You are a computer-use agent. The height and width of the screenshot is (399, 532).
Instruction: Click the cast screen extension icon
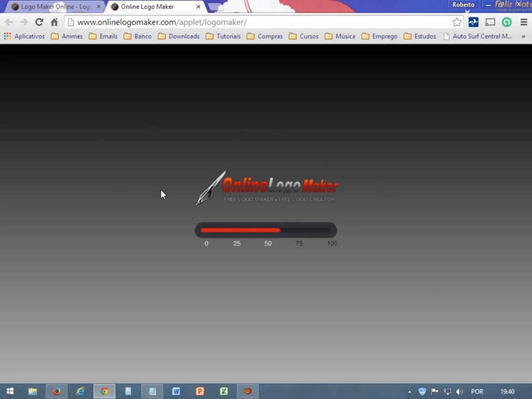[x=490, y=22]
